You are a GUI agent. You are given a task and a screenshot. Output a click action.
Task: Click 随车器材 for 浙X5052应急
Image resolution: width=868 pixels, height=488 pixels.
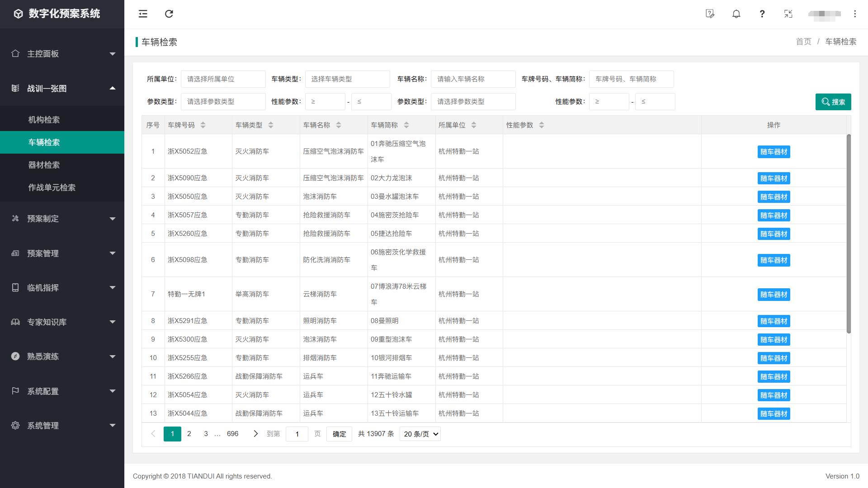tap(774, 152)
